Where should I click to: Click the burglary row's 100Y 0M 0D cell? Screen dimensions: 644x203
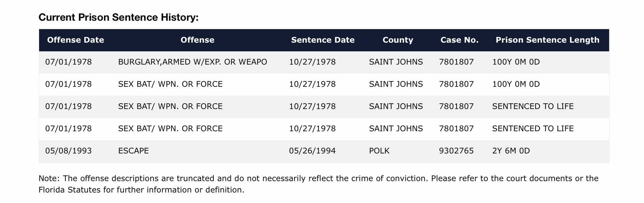(516, 62)
